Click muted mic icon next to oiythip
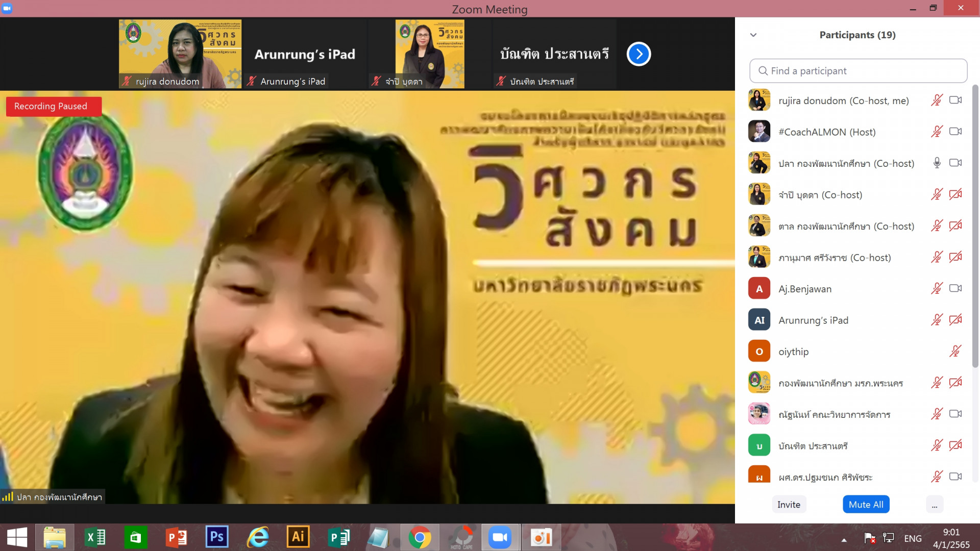 tap(955, 351)
